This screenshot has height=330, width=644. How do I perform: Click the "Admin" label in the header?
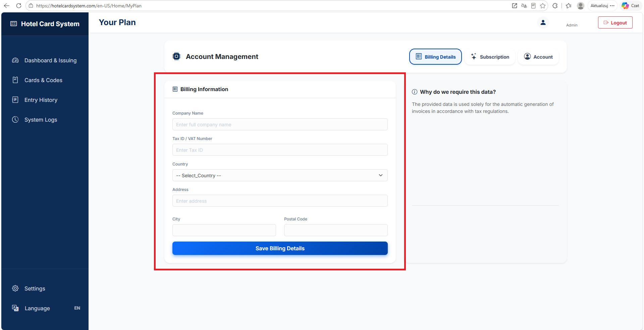(x=572, y=25)
